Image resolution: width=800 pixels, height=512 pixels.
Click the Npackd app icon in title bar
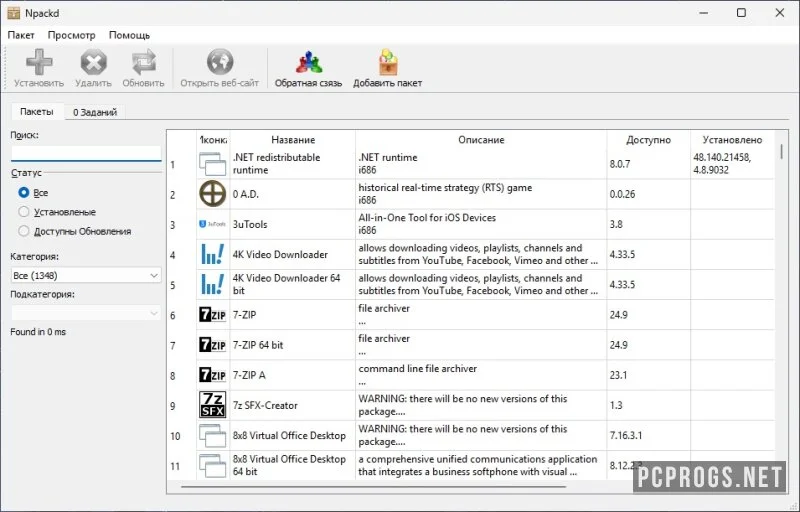pyautogui.click(x=14, y=13)
